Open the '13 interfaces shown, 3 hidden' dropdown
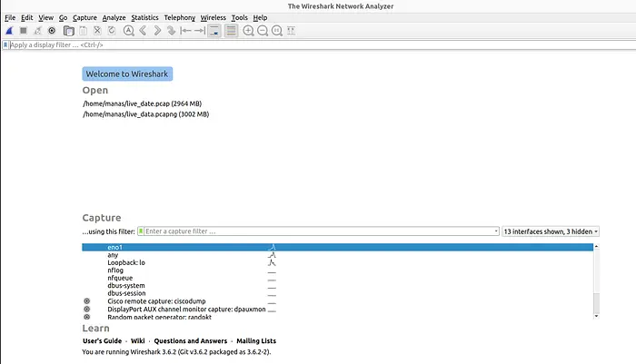This screenshot has height=364, width=636. 551,231
